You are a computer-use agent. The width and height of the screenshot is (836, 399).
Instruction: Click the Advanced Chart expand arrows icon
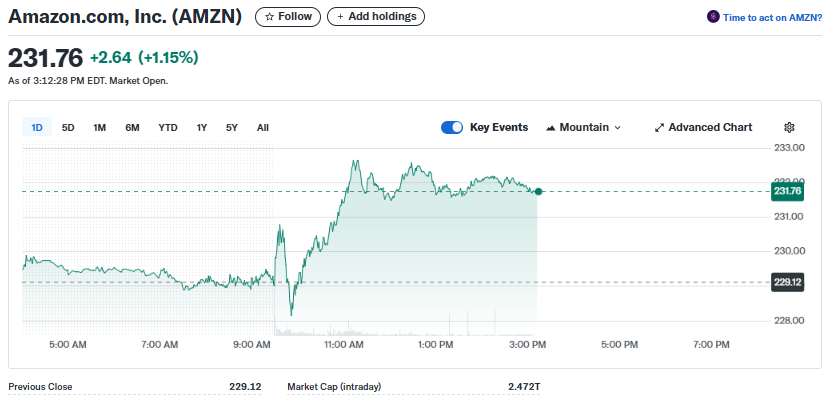(x=660, y=127)
